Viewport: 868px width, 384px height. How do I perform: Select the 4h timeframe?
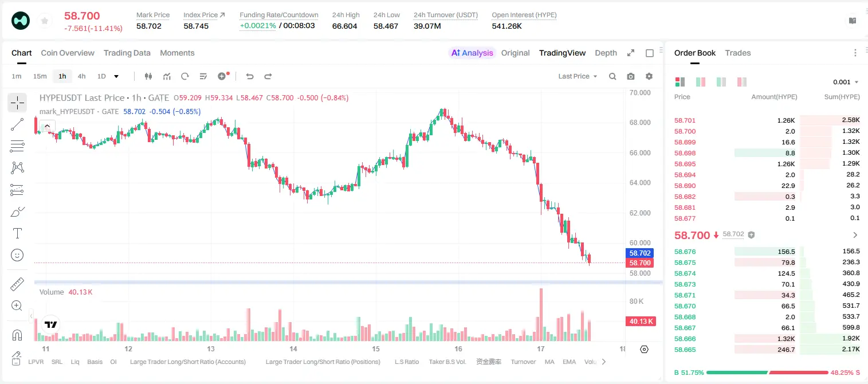tap(82, 76)
